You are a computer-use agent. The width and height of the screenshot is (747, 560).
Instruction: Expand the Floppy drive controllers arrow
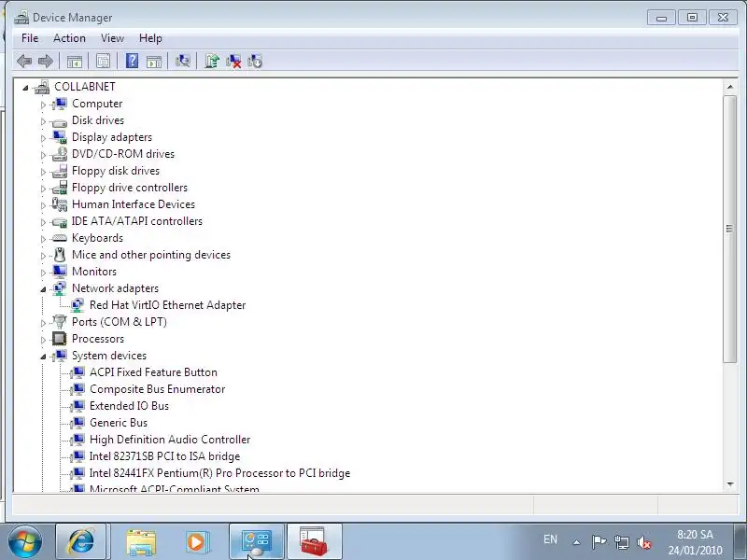pos(43,189)
